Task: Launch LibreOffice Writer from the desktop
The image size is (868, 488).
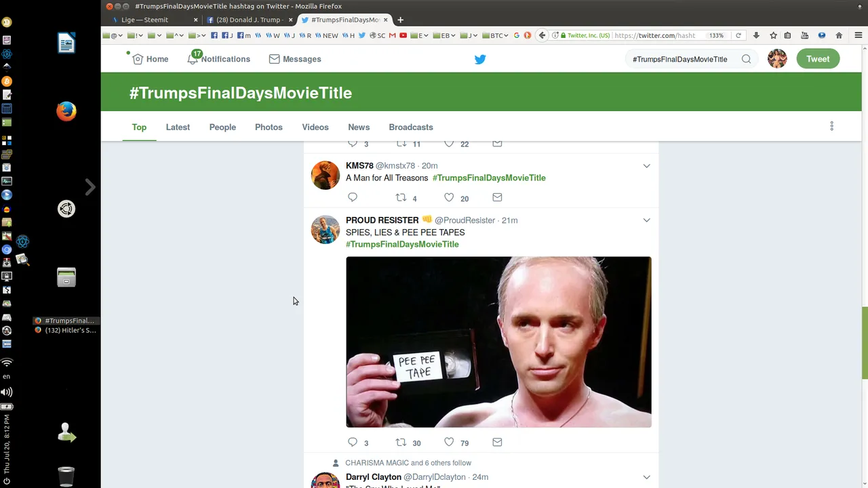Action: [x=66, y=43]
